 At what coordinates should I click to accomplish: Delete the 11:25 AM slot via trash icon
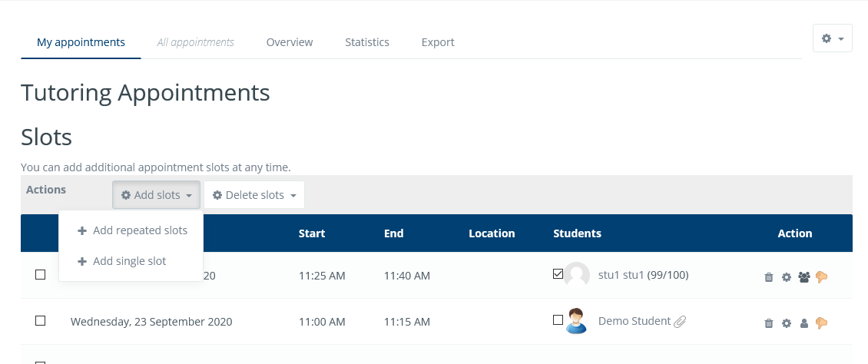tap(769, 277)
